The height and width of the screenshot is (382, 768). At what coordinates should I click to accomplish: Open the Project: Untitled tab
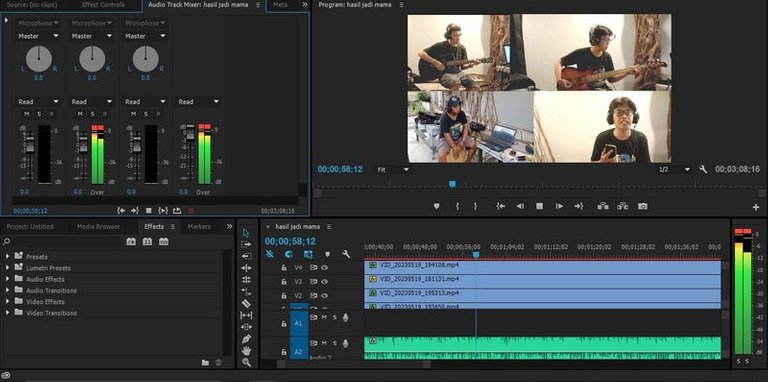(30, 226)
